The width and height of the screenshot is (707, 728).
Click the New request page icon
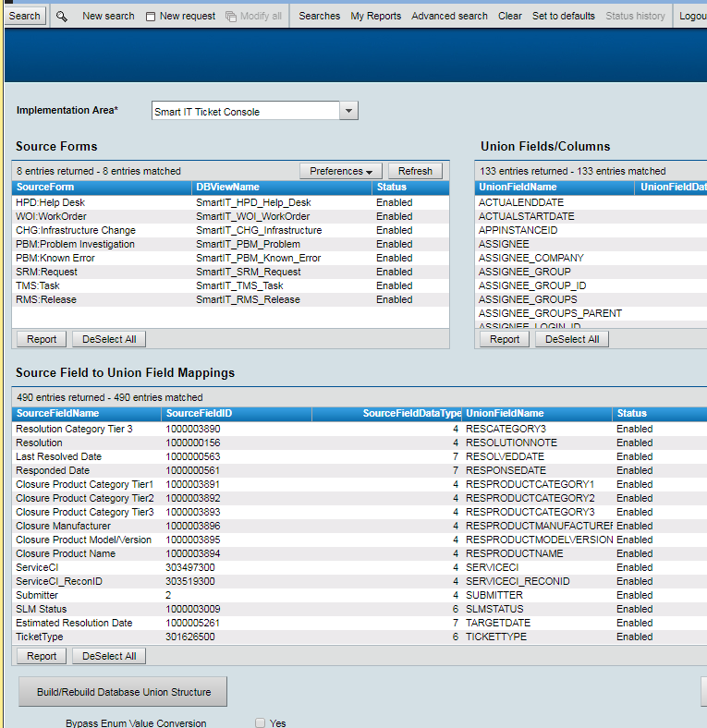pyautogui.click(x=151, y=17)
